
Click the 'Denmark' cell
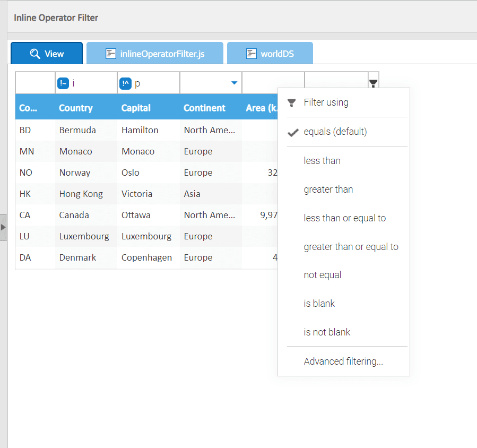[86, 257]
